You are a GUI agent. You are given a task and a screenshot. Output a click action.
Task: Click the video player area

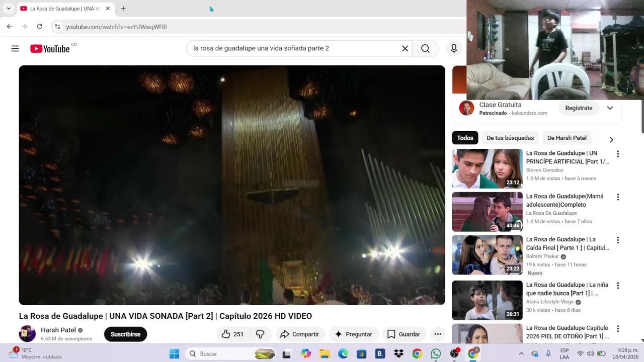coord(232,185)
